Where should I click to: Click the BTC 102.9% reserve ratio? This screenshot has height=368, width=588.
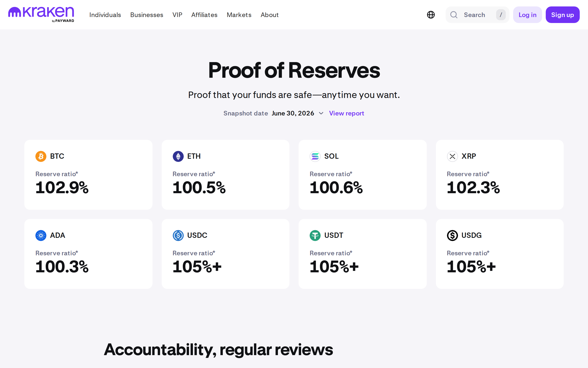pos(62,188)
